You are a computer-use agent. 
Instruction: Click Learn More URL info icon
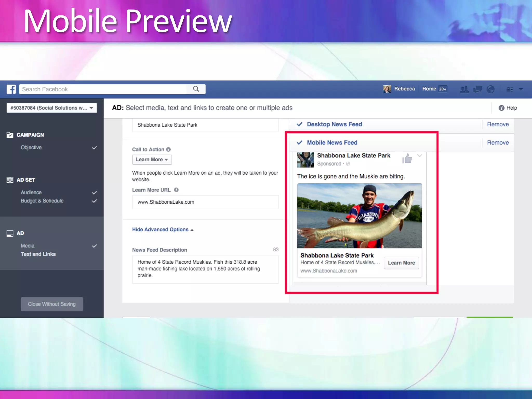pos(176,190)
